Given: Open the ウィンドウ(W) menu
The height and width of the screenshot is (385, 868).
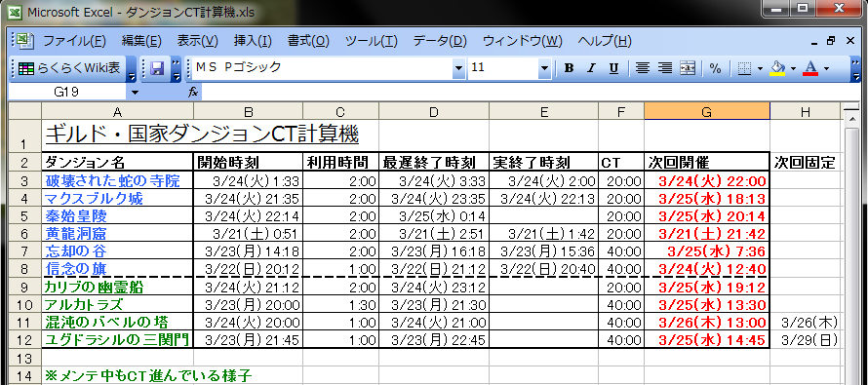Looking at the screenshot, I should 522,41.
